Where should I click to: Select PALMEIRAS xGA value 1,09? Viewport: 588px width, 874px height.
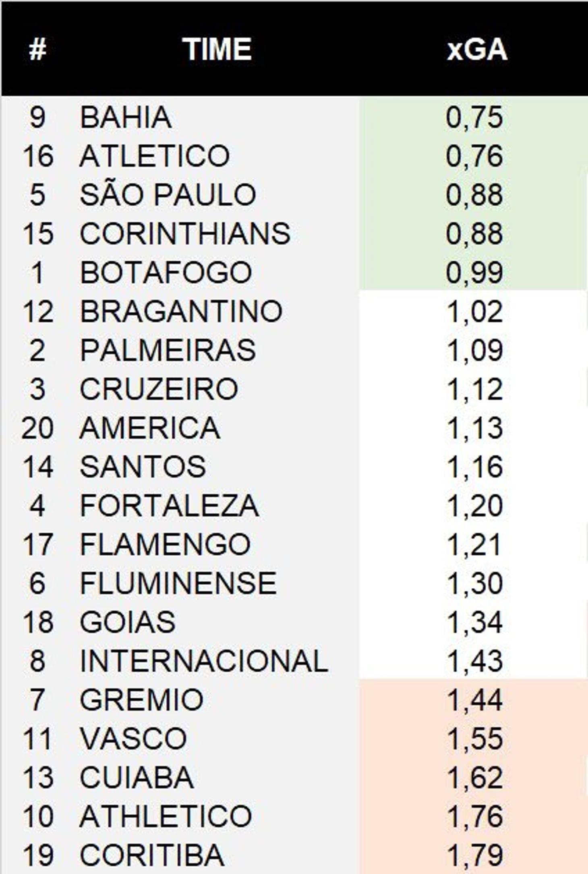pos(475,351)
